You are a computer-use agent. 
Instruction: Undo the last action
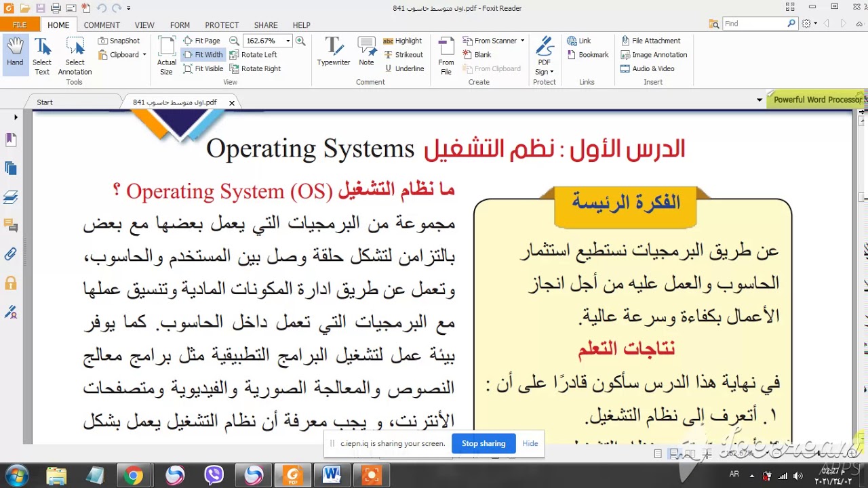click(x=102, y=8)
